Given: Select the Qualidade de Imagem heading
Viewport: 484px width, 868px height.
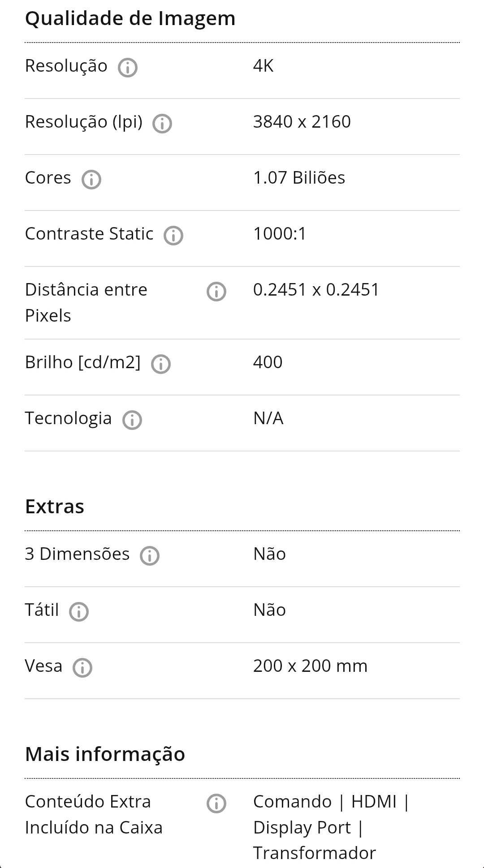Looking at the screenshot, I should point(130,18).
